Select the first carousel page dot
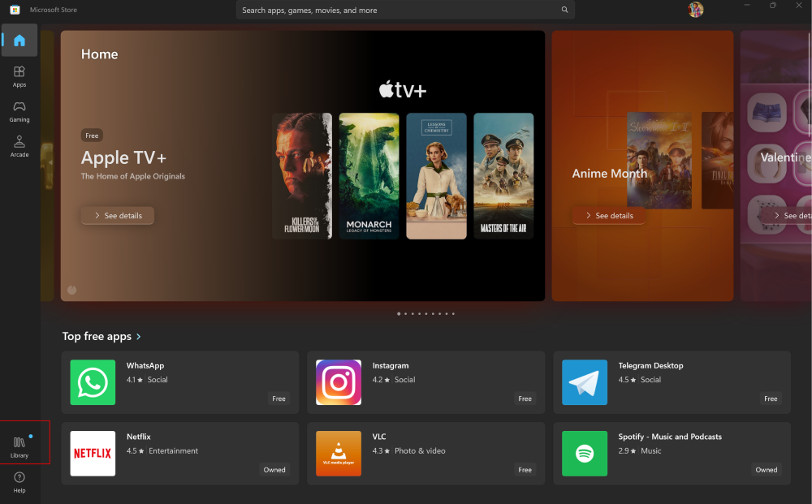The height and width of the screenshot is (504, 812). pyautogui.click(x=399, y=313)
